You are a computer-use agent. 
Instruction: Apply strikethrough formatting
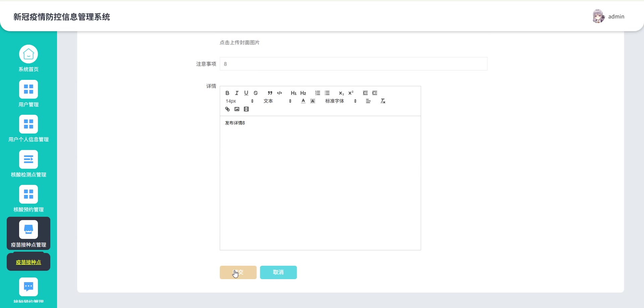click(x=256, y=93)
